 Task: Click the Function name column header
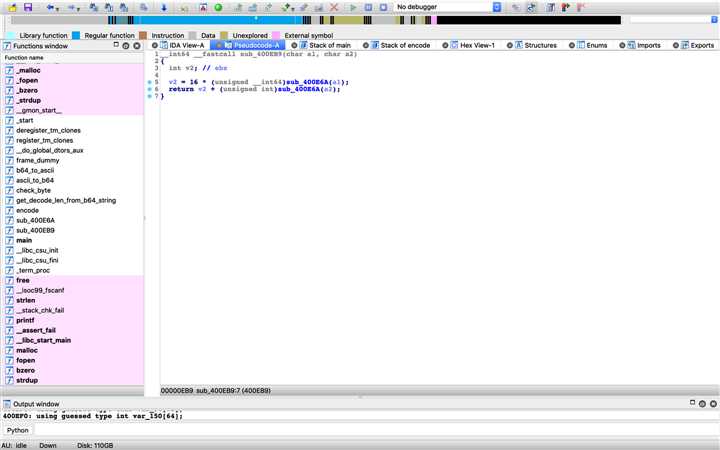click(73, 57)
